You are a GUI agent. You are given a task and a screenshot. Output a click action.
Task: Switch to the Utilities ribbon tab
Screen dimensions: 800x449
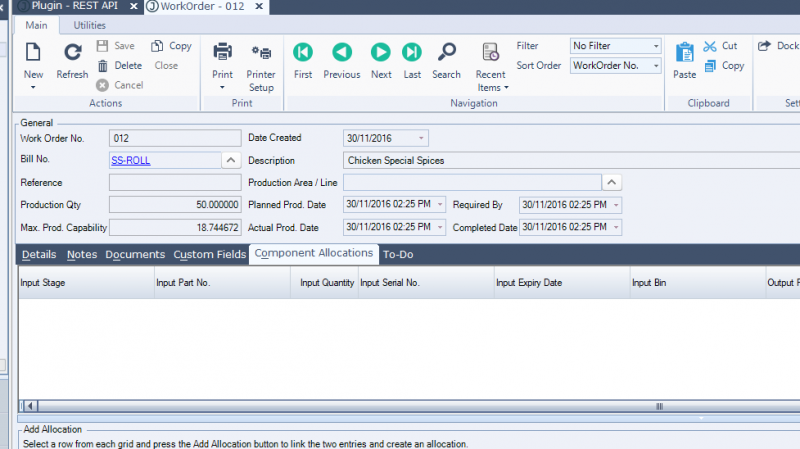point(90,25)
